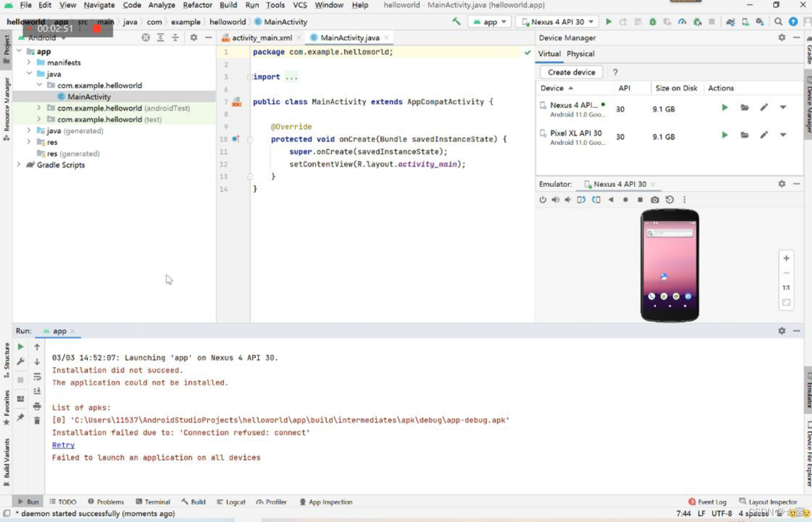The width and height of the screenshot is (812, 522).
Task: Expand Gradle Scripts node
Action: (19, 165)
